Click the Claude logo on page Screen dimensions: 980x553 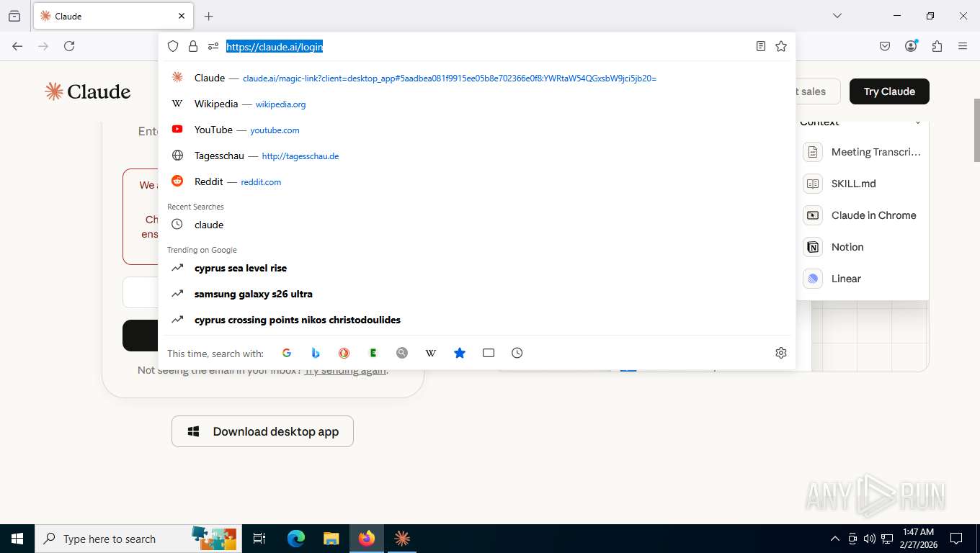[x=87, y=91]
